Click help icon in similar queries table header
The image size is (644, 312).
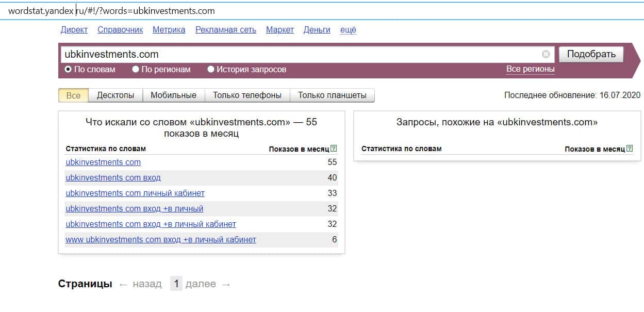(x=629, y=149)
